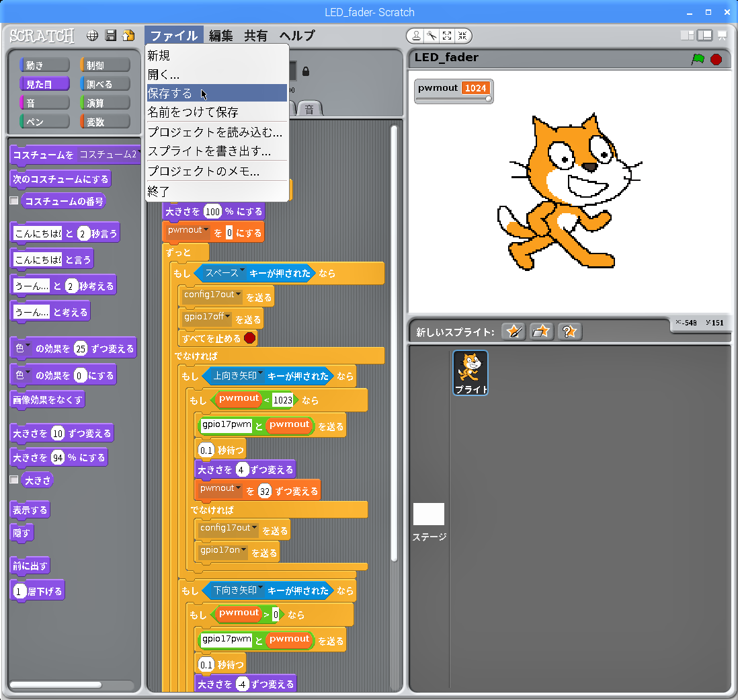Click the scripts area vertical scrollbar
This screenshot has height=700, width=738.
click(x=394, y=344)
